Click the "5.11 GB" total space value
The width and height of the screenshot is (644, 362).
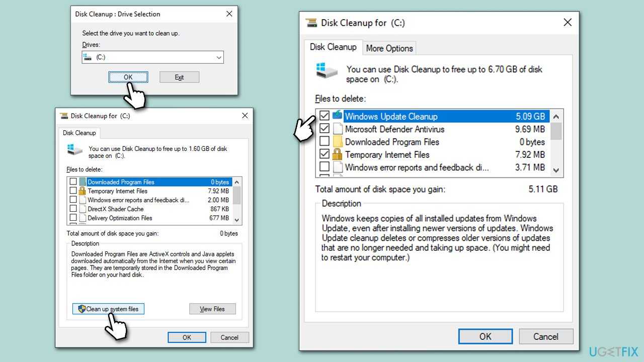543,190
